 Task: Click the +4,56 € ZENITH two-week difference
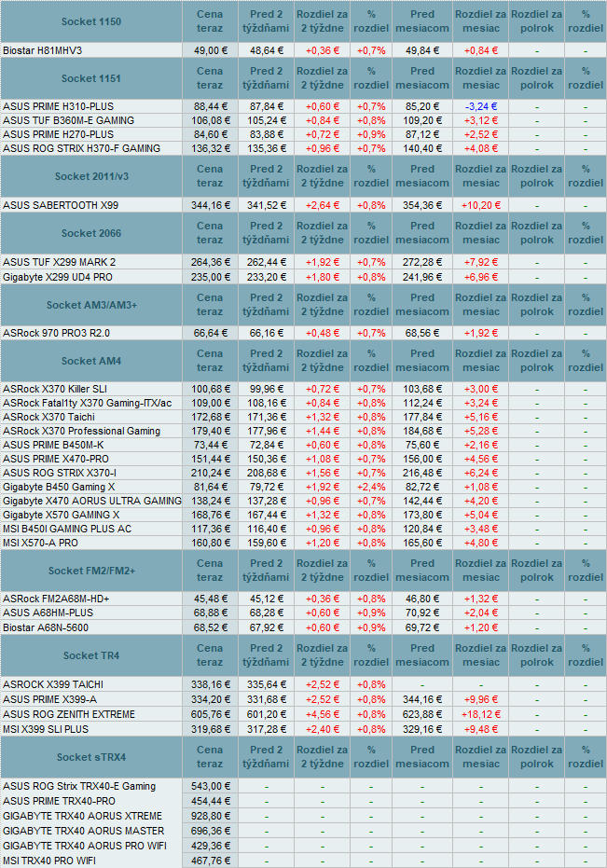point(322,715)
